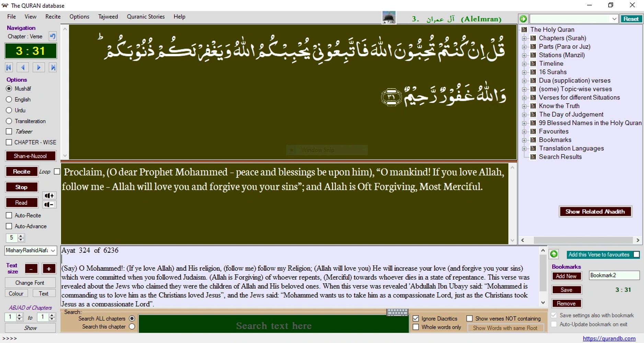Screen dimensions: 644x343
Task: Click the Shan-e-Nuzool button
Action: click(x=31, y=156)
